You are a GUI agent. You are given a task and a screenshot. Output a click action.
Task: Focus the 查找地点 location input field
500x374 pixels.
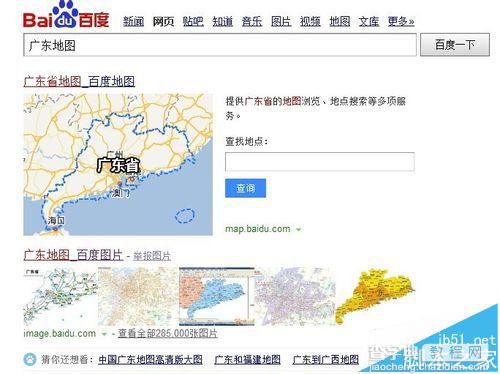320,162
